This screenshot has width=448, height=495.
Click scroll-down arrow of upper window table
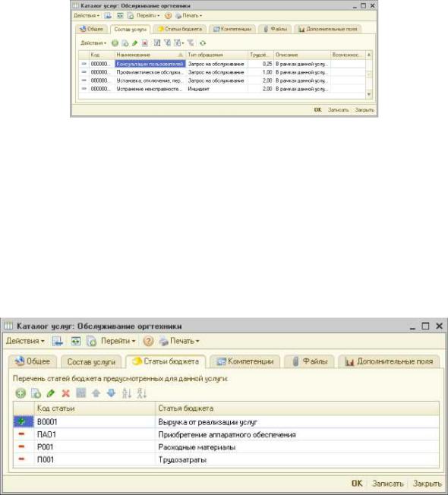pyautogui.click(x=369, y=94)
